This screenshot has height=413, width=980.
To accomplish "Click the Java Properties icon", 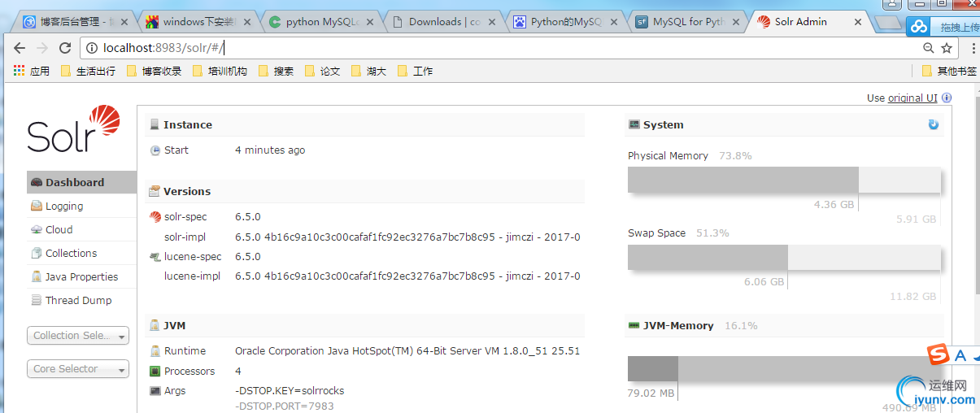I will tap(37, 276).
